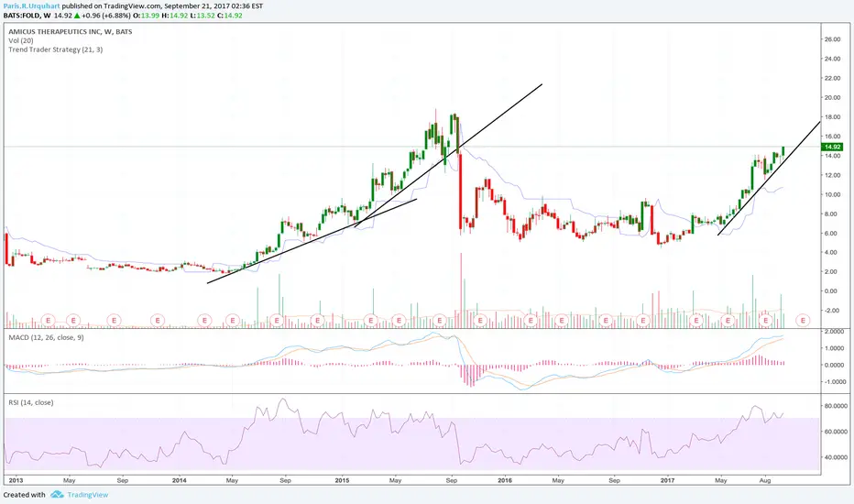Click the 22.00 price axis label
Screen dimensions: 854x504
pyautogui.click(x=832, y=79)
